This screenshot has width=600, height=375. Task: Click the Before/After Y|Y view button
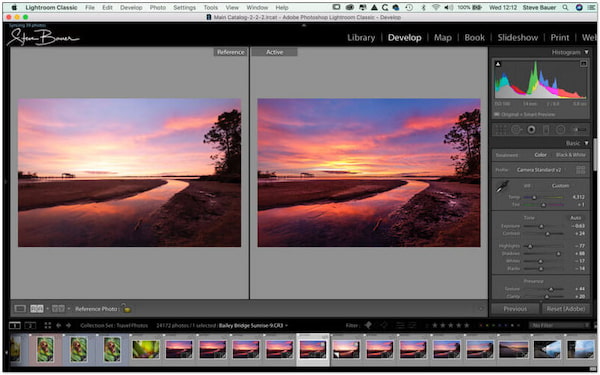click(58, 309)
